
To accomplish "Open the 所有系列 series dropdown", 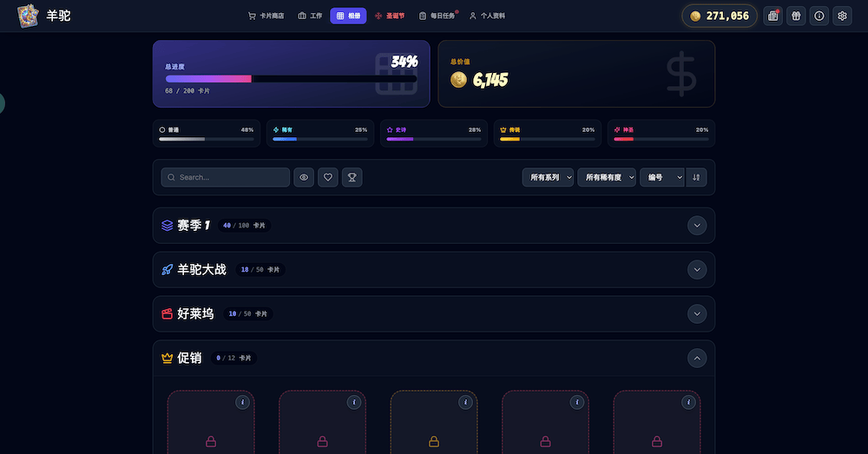I will (x=548, y=177).
